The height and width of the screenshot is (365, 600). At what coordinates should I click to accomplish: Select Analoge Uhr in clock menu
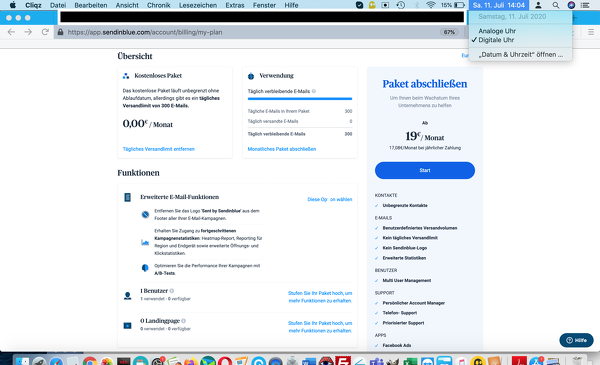[497, 31]
